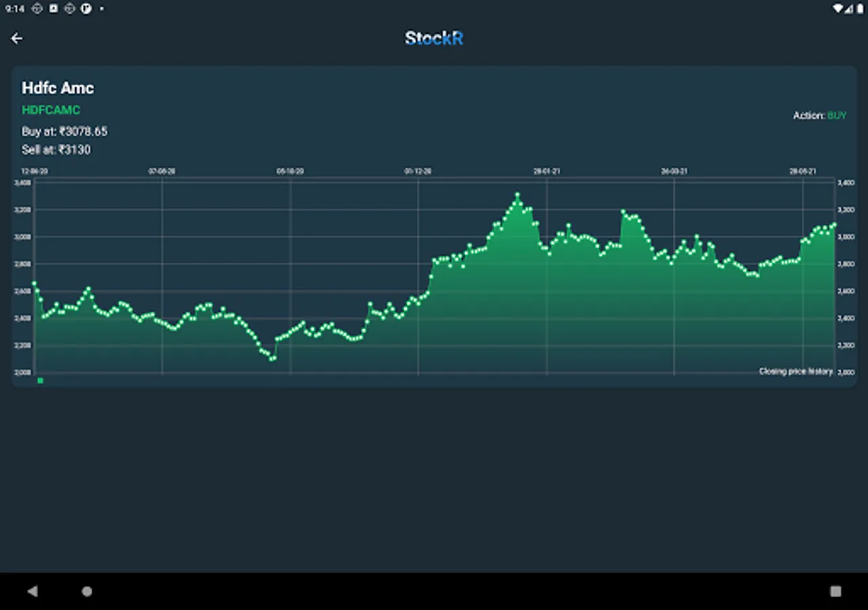Select the last data point of the chart
The width and height of the screenshot is (868, 610).
point(834,224)
